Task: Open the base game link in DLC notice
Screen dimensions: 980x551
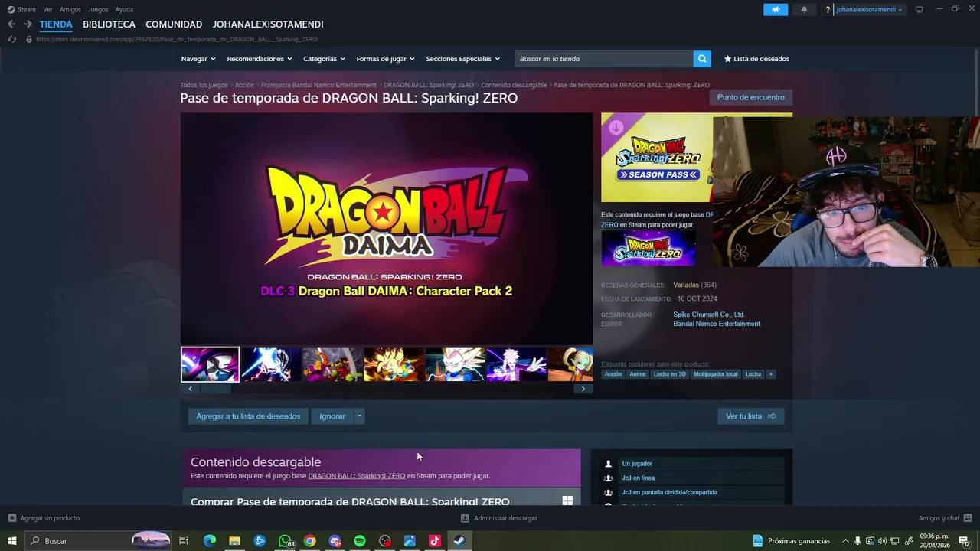Action: (357, 476)
